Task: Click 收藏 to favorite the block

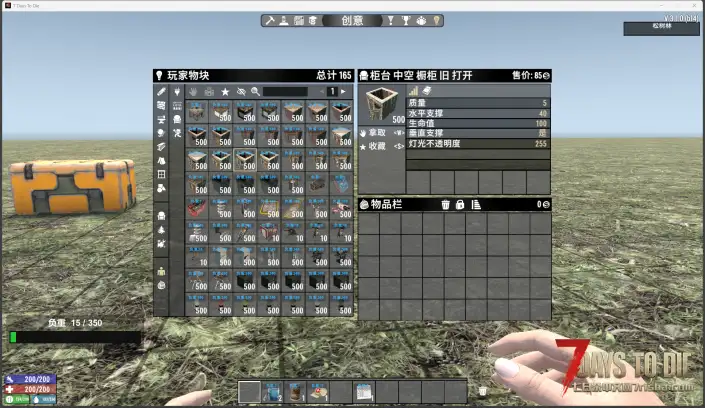Action: [x=381, y=146]
